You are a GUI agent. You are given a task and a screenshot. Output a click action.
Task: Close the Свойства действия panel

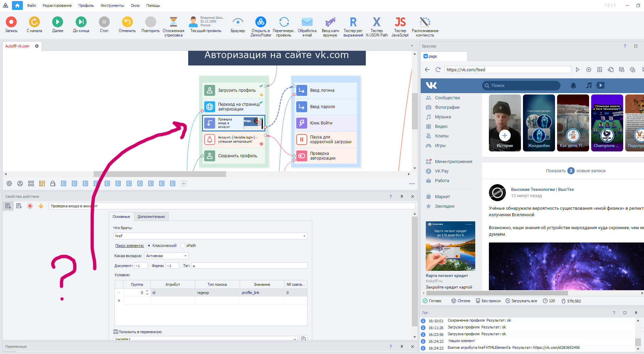click(413, 196)
